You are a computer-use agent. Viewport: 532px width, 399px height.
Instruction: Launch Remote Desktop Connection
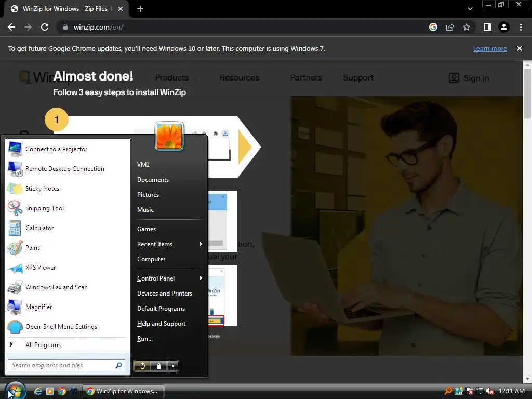coord(67,169)
